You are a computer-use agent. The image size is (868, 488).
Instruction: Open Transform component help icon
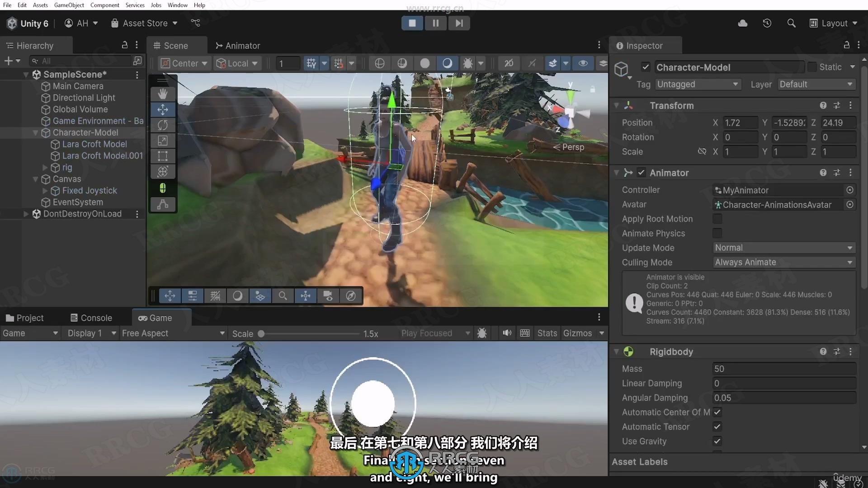823,105
